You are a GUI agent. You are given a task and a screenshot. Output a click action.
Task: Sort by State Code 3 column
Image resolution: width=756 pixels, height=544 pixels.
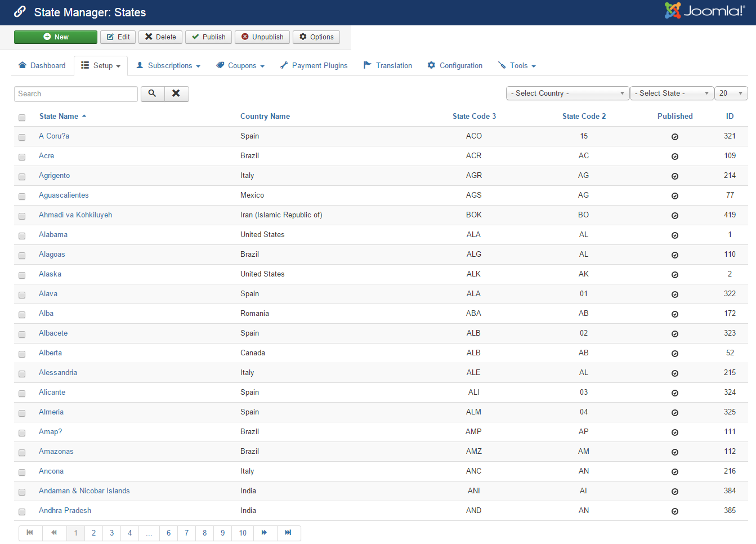tap(474, 117)
